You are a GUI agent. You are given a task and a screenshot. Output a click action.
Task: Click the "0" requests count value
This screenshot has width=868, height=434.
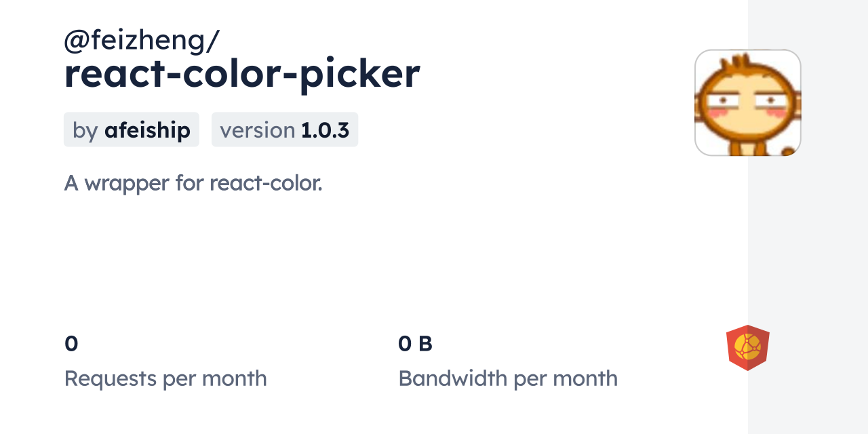(x=71, y=344)
